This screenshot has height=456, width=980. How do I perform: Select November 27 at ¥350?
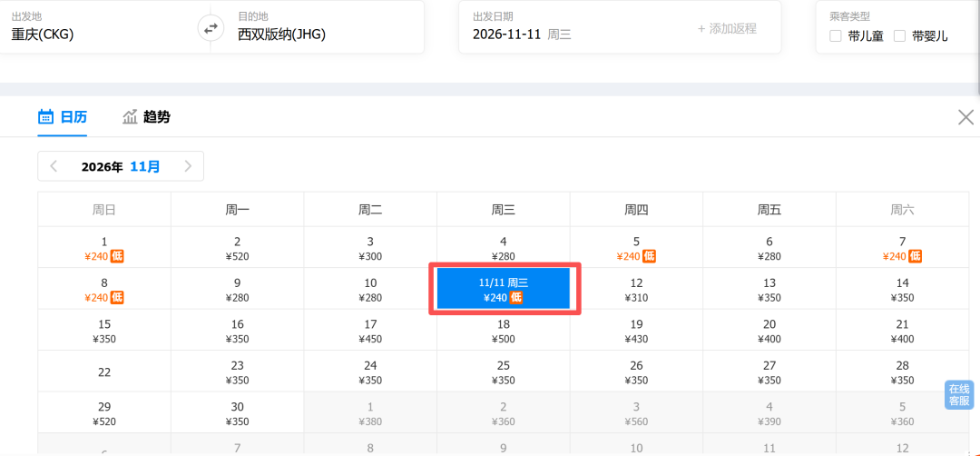click(769, 372)
